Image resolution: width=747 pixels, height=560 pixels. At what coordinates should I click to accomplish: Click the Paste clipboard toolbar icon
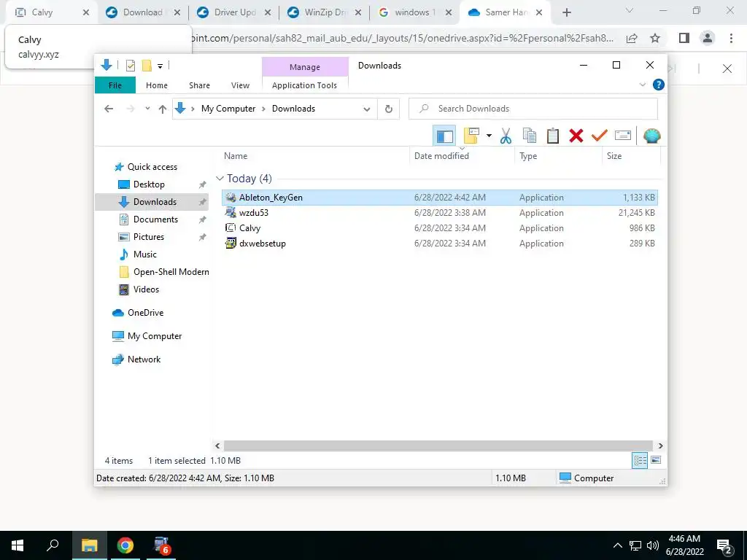(x=553, y=136)
